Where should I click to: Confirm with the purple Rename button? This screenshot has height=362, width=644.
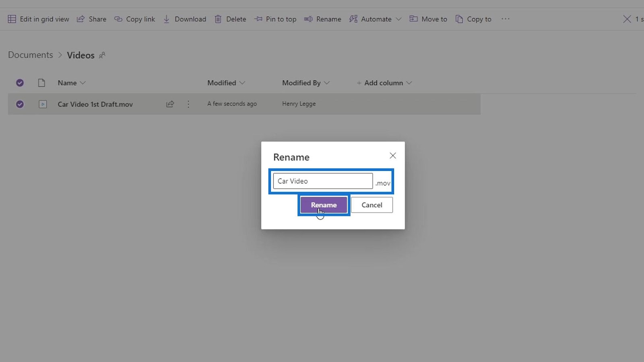pyautogui.click(x=324, y=205)
